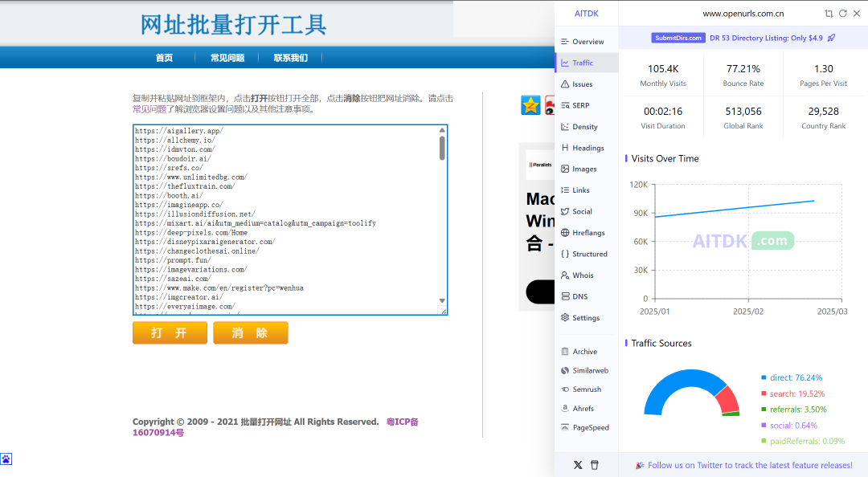
Task: Click the rocket icon beside the promo
Action: click(832, 38)
